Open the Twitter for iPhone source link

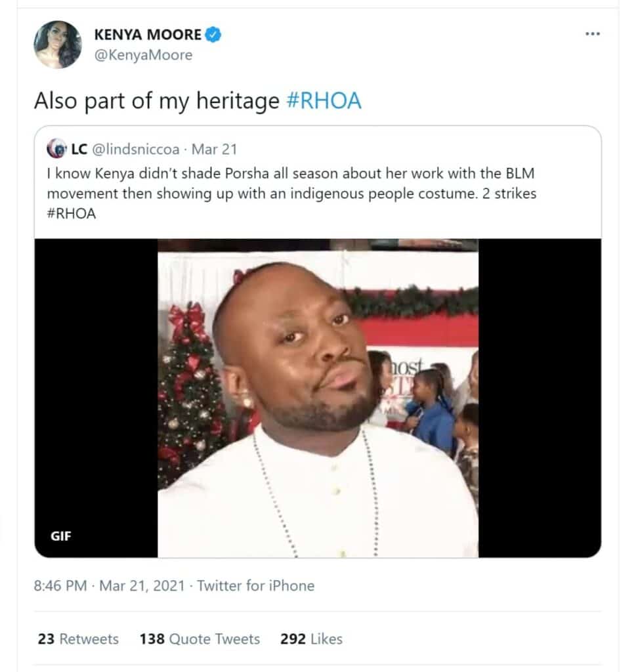[x=256, y=585]
